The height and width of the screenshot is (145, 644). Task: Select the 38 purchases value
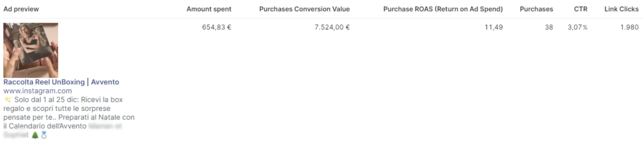[549, 27]
